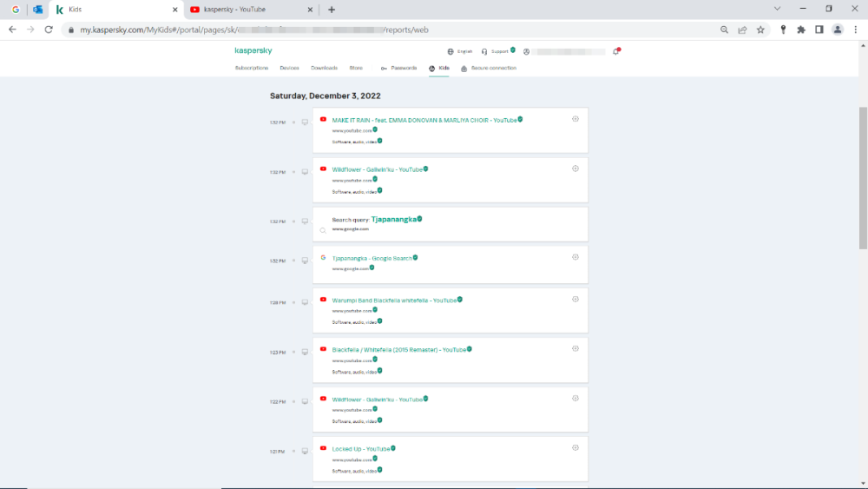Switch to Kids browser tab
The width and height of the screenshot is (868, 489).
click(x=116, y=10)
